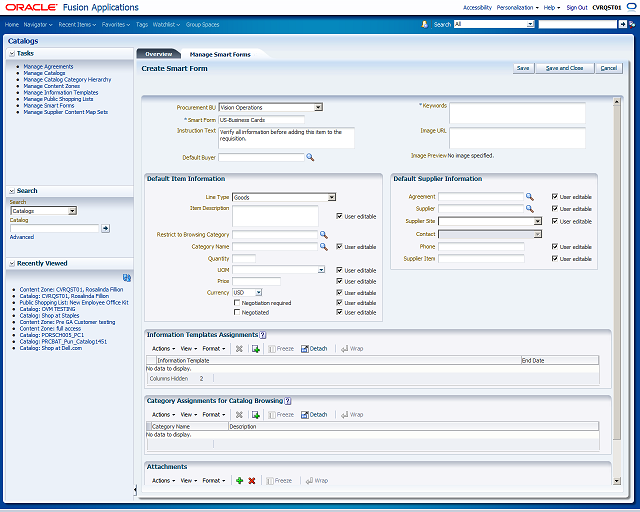Click the scrollbar down arrow

(x=617, y=481)
